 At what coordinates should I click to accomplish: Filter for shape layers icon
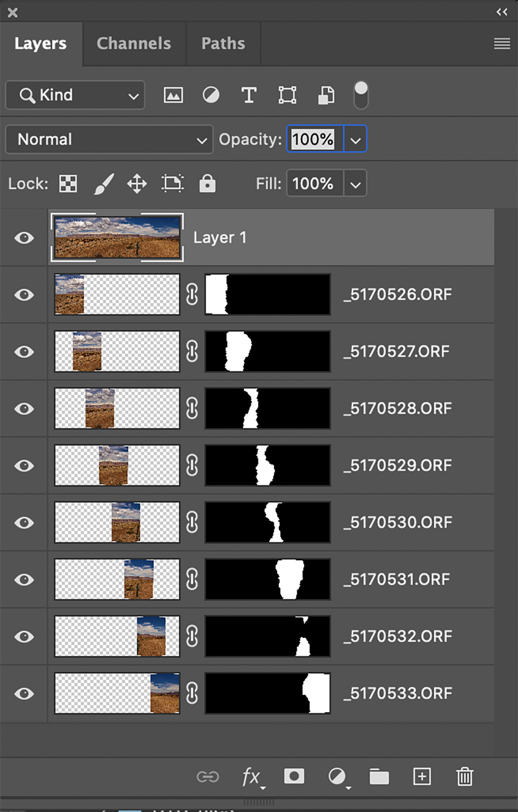(287, 95)
